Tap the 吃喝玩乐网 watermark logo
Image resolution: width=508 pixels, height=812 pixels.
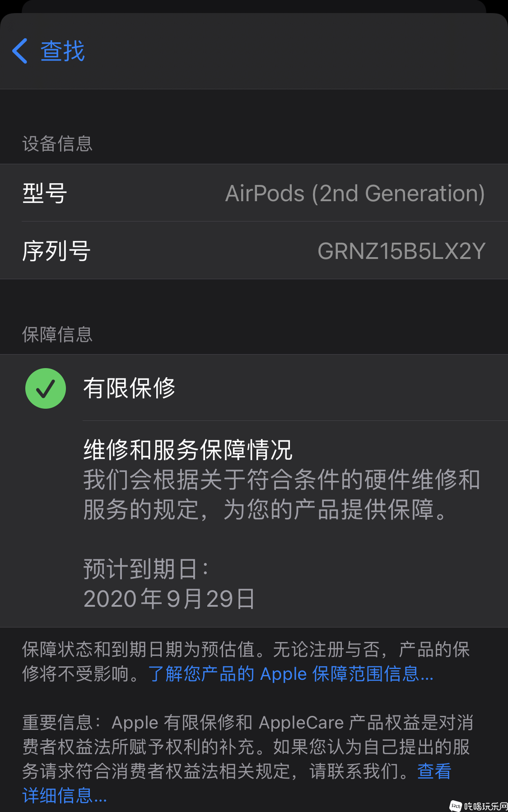(478, 806)
